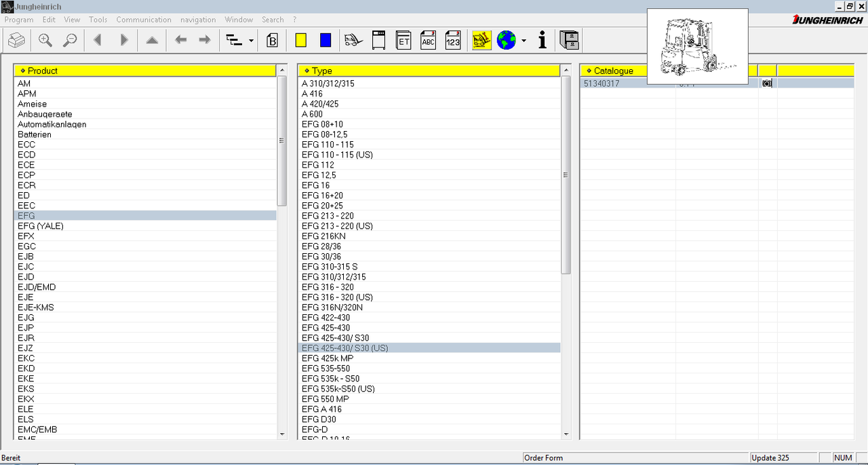Click the 123 number search icon
The image size is (868, 465).
point(453,41)
